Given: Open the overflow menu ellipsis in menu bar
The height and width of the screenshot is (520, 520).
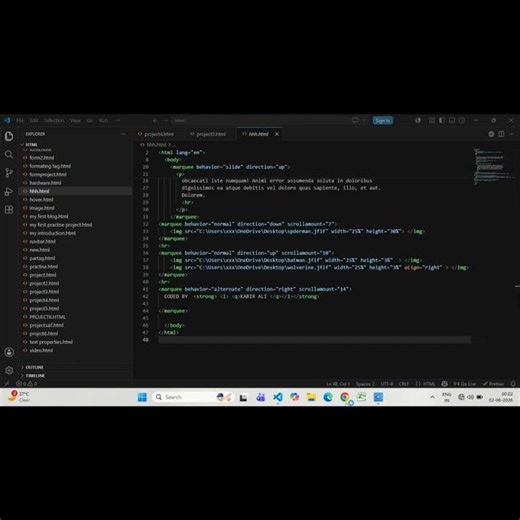Looking at the screenshot, I should tap(118, 120).
